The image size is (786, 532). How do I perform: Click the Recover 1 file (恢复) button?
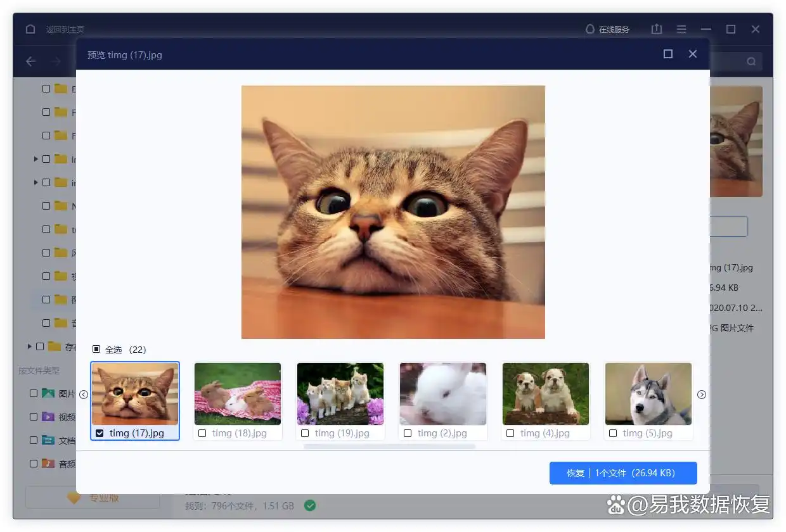[x=623, y=473]
